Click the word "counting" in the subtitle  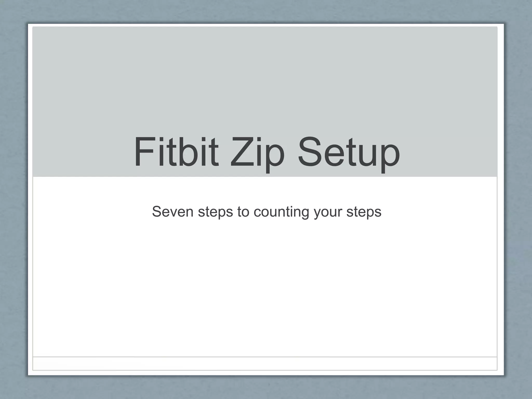click(x=281, y=212)
